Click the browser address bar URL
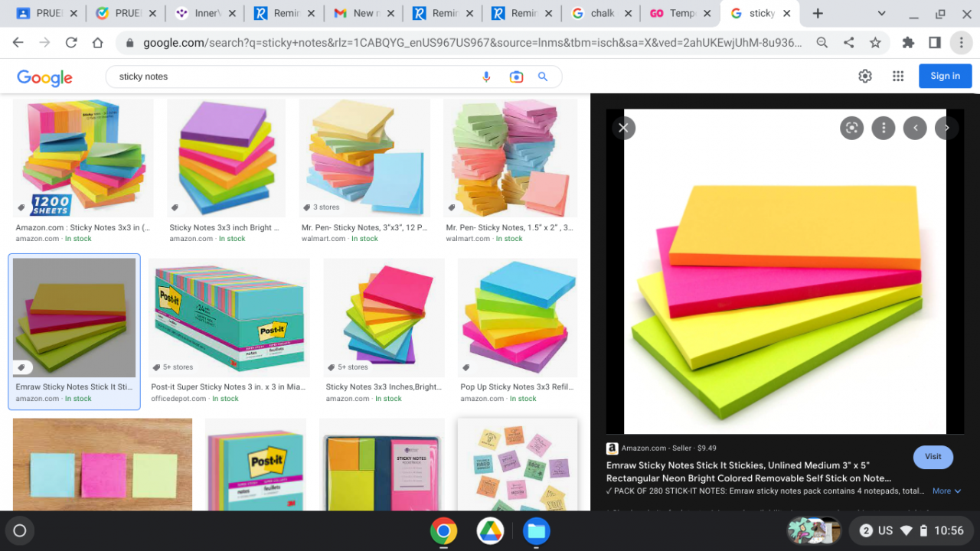The height and width of the screenshot is (551, 980). pyautogui.click(x=472, y=43)
